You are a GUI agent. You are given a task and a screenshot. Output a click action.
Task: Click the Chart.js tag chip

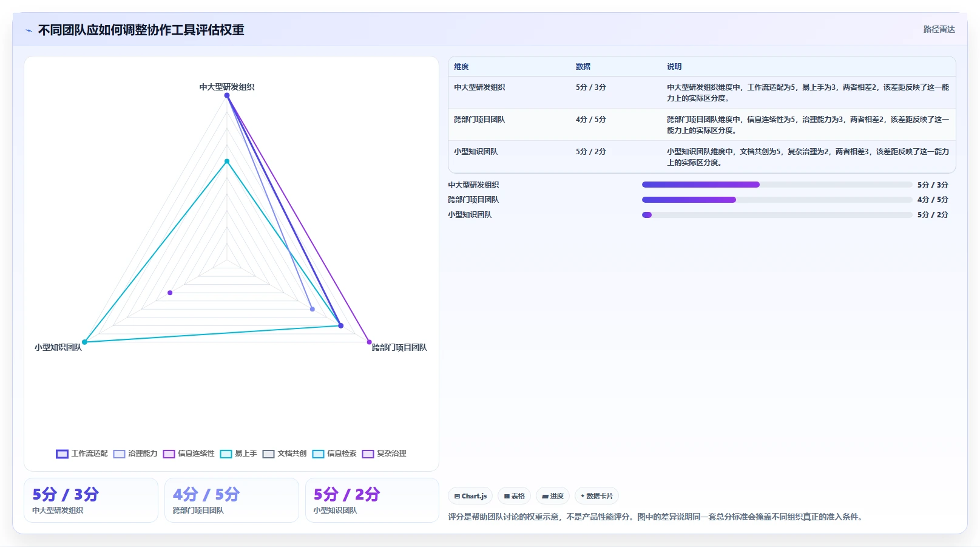(470, 496)
